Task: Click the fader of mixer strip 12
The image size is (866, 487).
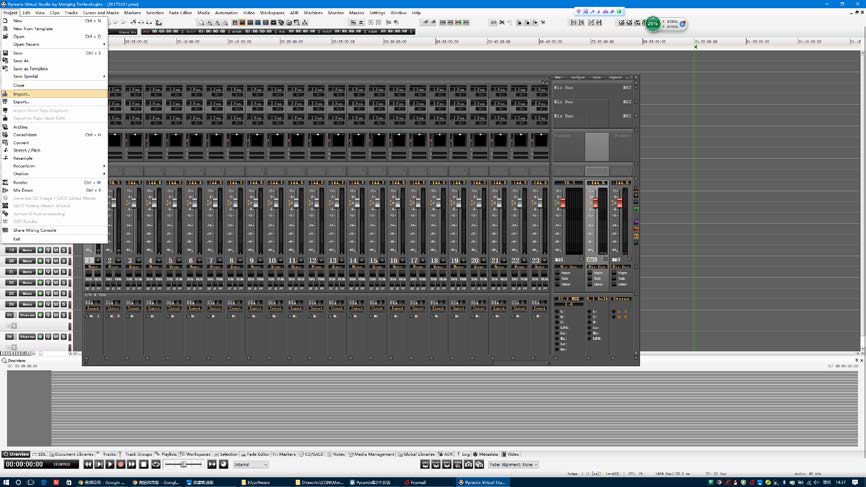Action: pyautogui.click(x=316, y=203)
